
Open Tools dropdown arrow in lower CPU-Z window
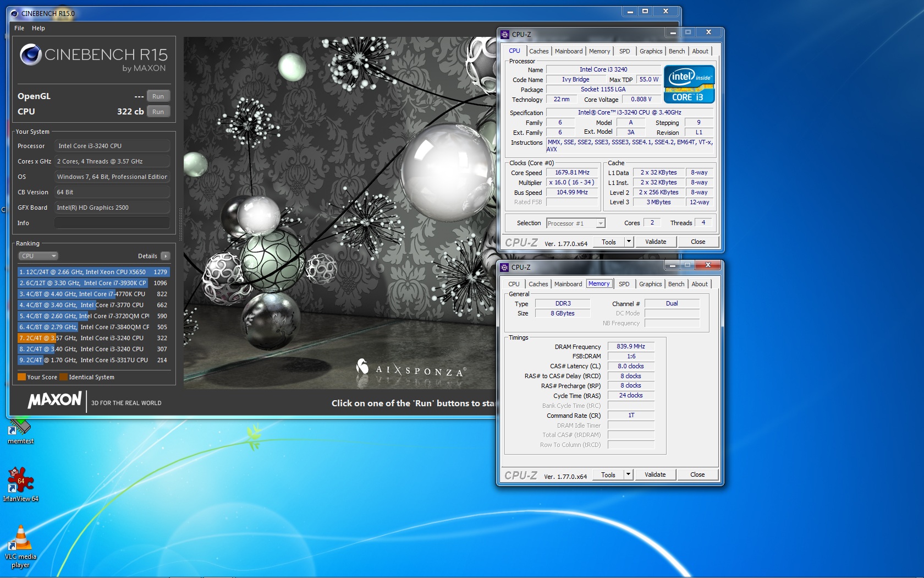point(628,475)
